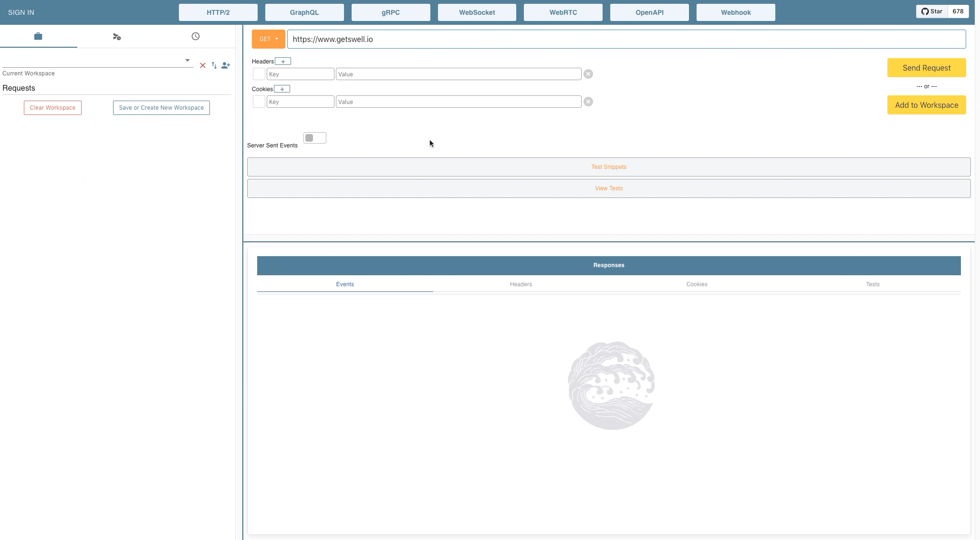Viewport: 980px width, 540px height.
Task: Click the red delete workspace X icon
Action: [x=203, y=65]
